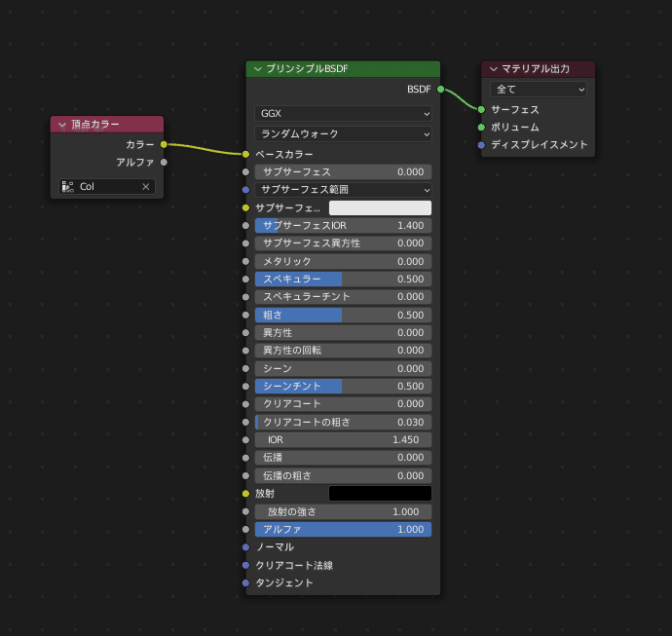Screen dimensions: 672x636
Task: Click the カラー output socket on 頂点カラー
Action: 164,144
